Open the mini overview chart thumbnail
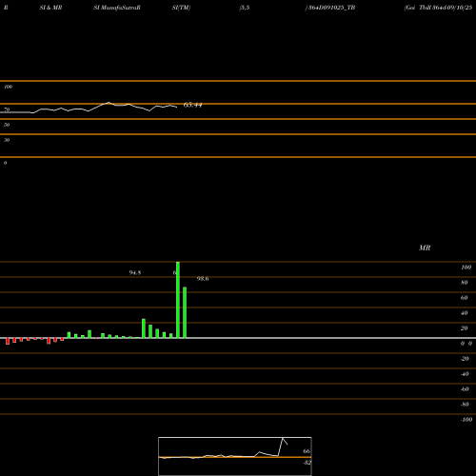Image resolution: width=476 pixels, height=476 pixels. (x=235, y=456)
